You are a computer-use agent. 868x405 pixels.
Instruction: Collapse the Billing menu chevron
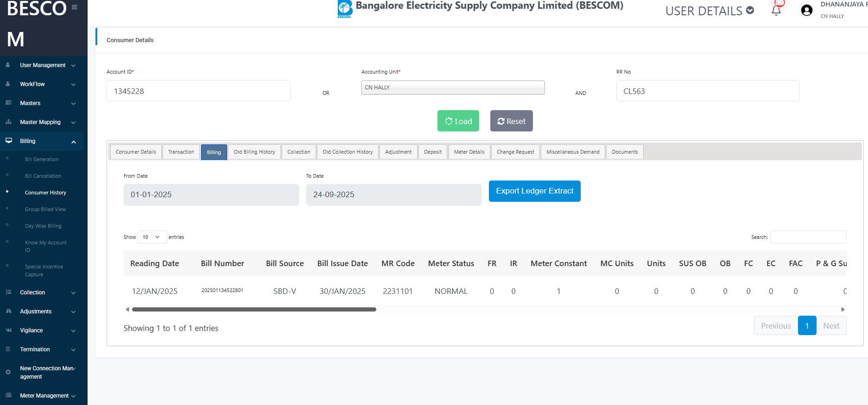click(73, 142)
